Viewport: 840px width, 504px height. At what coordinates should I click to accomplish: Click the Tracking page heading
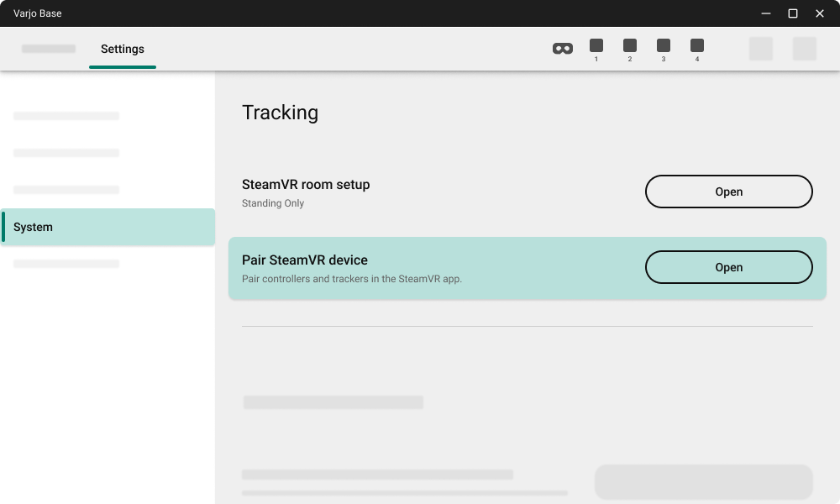281,113
